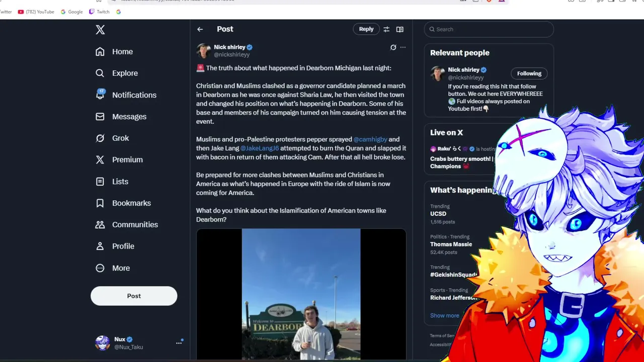This screenshot has height=362, width=644.
Task: Open the Twitch bookmark in the browser bar
Action: 99,12
